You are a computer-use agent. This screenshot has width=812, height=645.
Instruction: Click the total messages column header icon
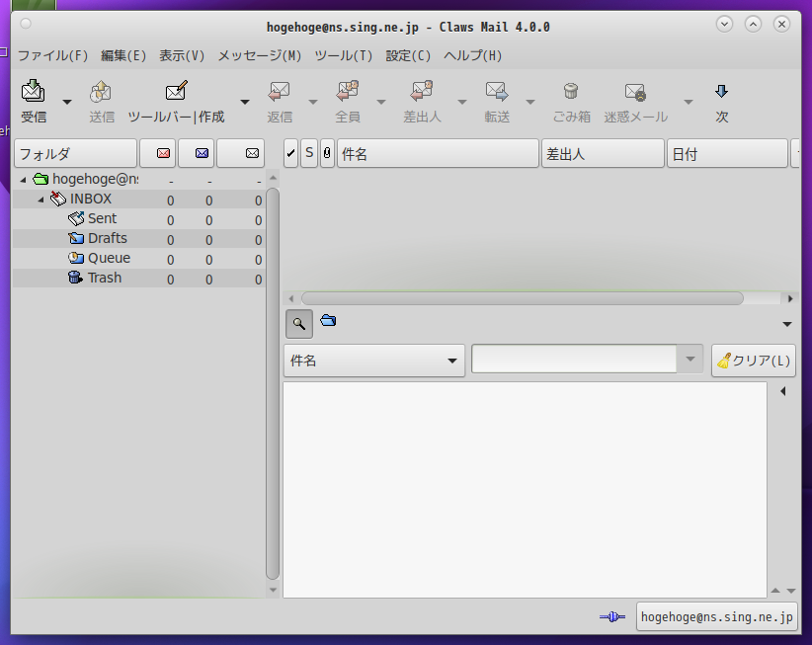252,153
